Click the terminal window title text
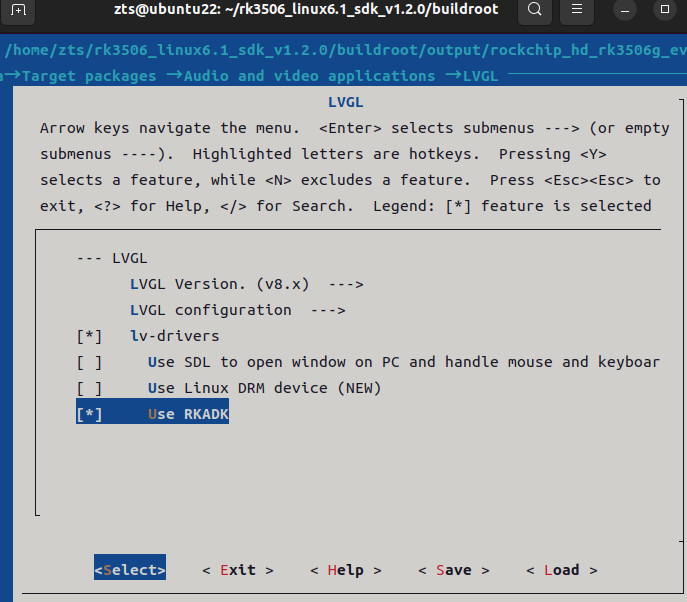The height and width of the screenshot is (602, 687). point(306,9)
